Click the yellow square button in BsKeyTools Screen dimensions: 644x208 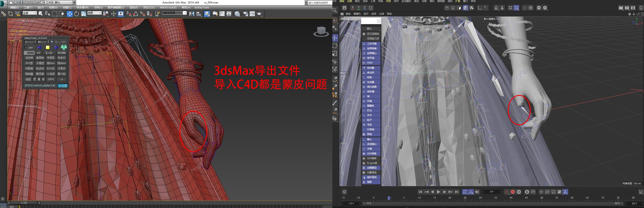point(48,47)
